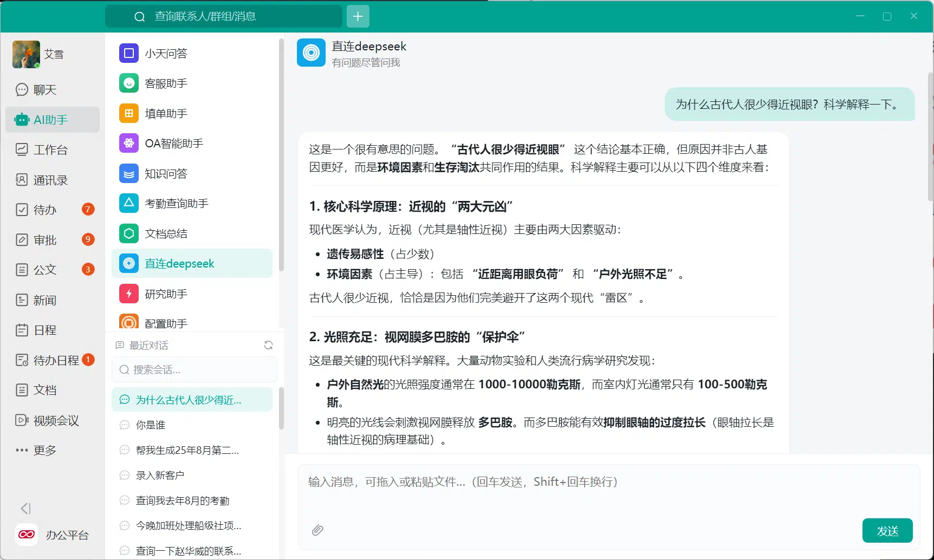Screen dimensions: 934x560
Task: Open the 办公平台 logo icon
Action: click(x=27, y=535)
